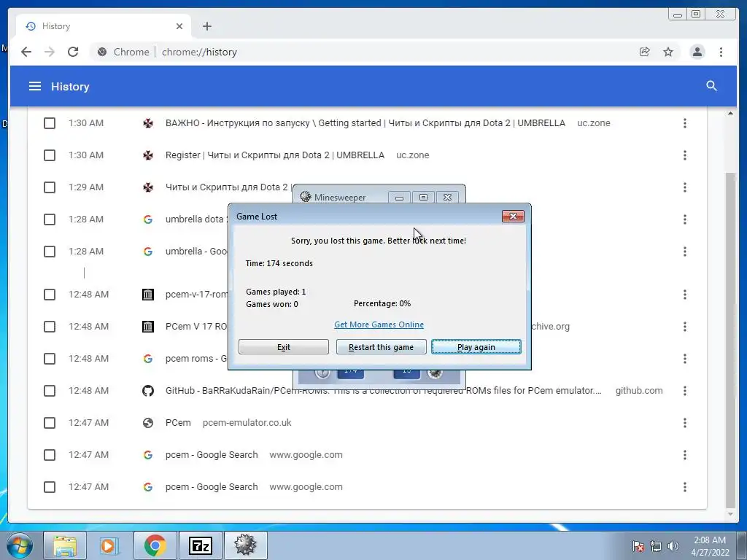
Task: Open more actions for Register uc.zone entry
Action: coord(684,155)
